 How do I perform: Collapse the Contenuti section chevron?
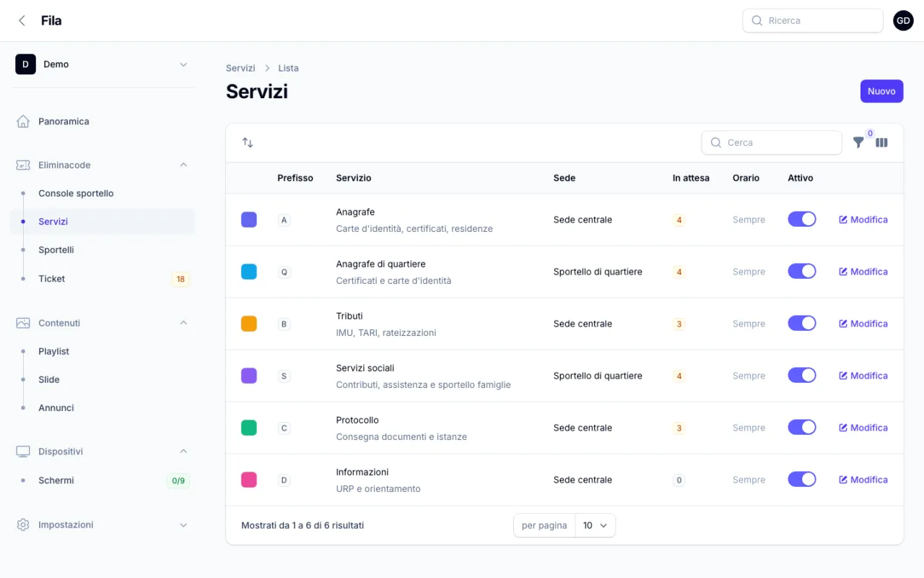click(x=183, y=323)
